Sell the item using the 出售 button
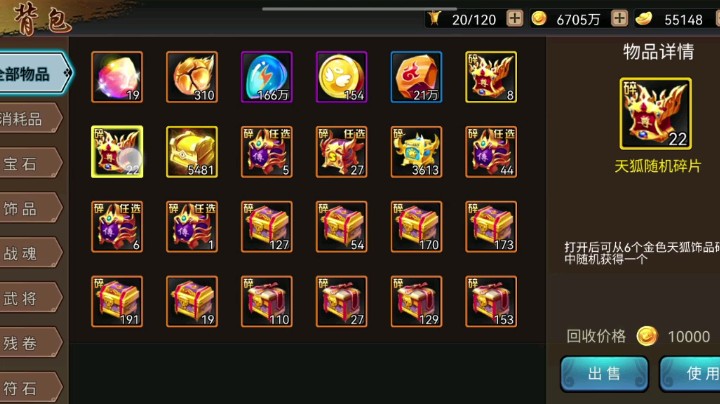 604,374
